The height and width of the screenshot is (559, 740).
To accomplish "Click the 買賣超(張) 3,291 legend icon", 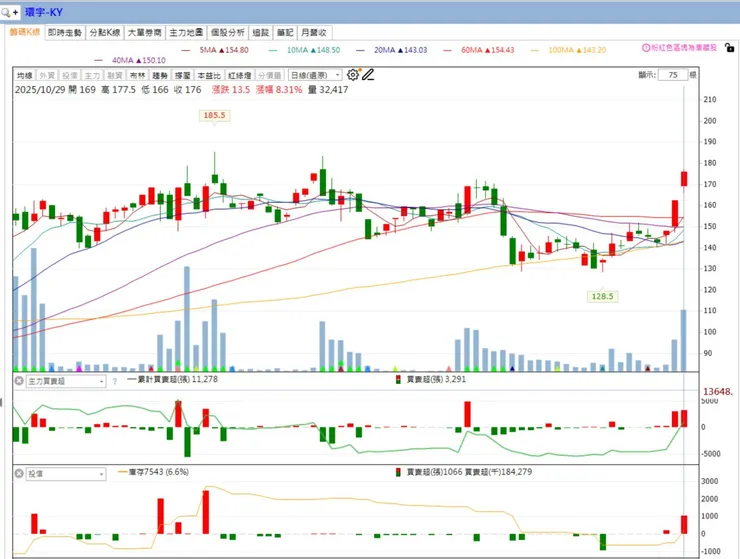I will point(398,380).
